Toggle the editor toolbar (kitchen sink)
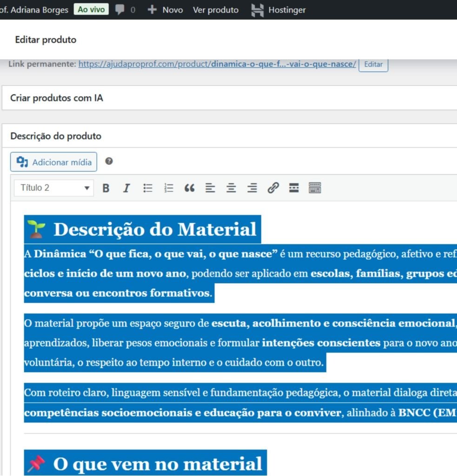 tap(315, 188)
